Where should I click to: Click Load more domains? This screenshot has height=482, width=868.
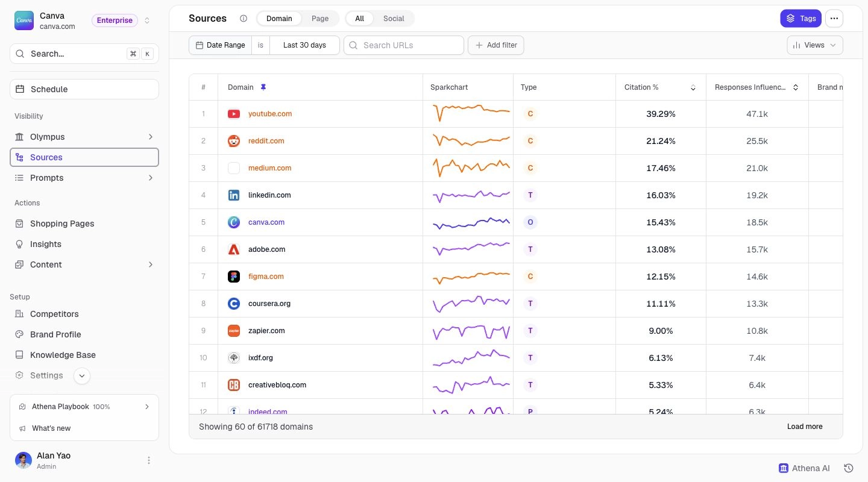[x=805, y=427]
